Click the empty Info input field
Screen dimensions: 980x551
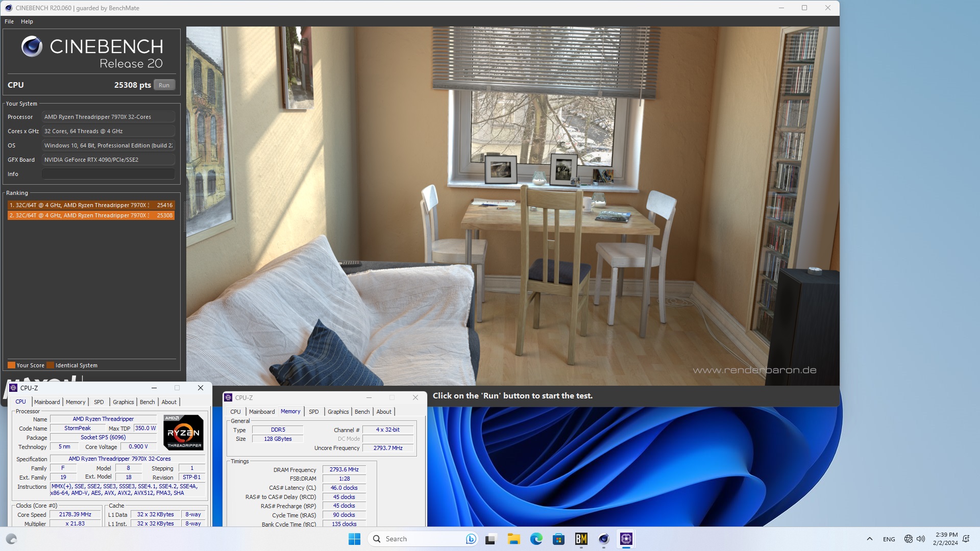tap(108, 174)
